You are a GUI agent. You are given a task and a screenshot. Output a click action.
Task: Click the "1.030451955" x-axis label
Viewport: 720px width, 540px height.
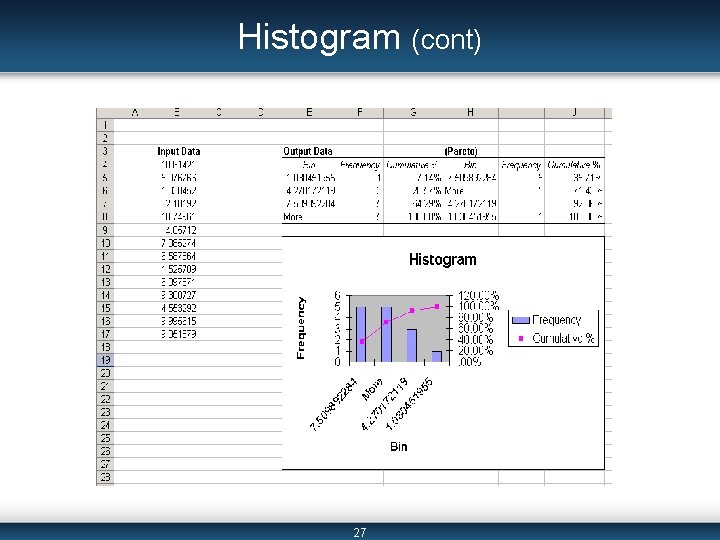(x=409, y=405)
